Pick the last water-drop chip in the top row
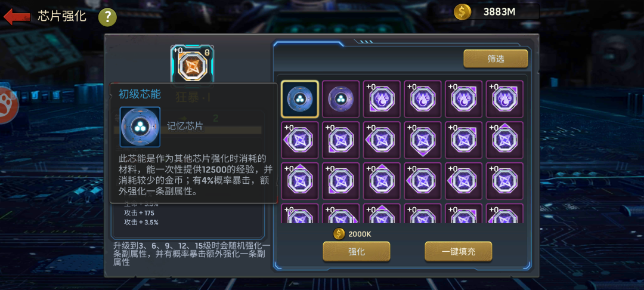 [505, 99]
